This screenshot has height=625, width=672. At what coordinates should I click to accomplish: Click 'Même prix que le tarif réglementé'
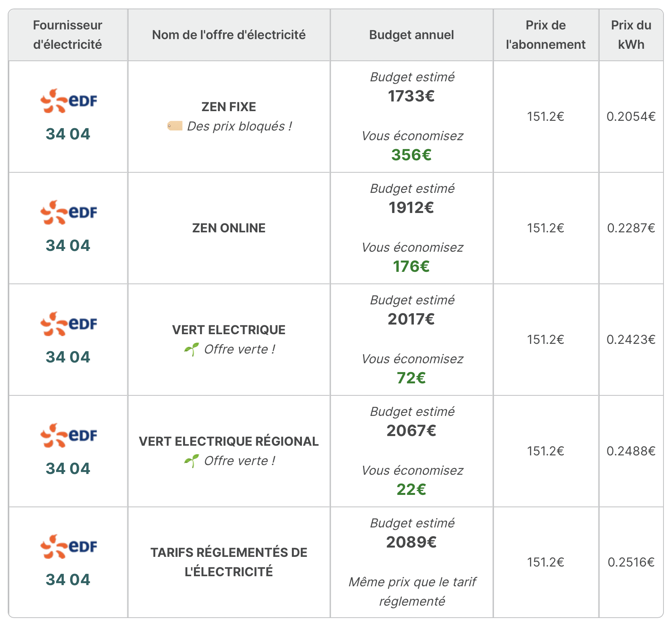pyautogui.click(x=412, y=592)
